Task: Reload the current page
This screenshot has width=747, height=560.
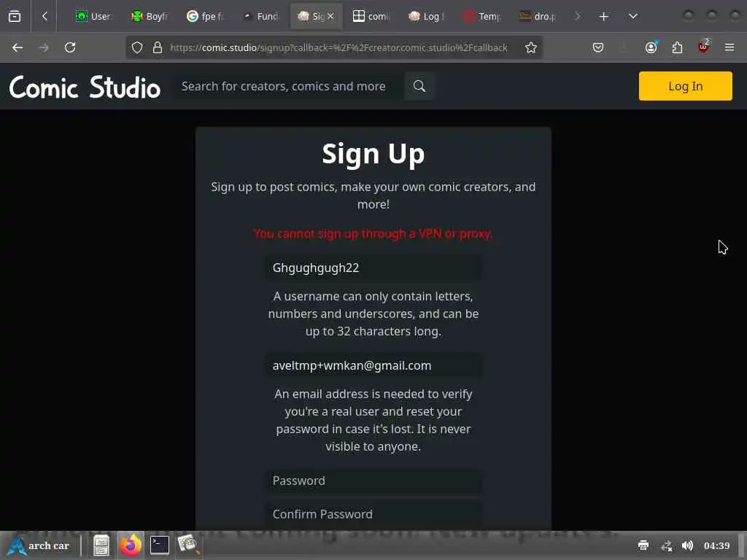Action: (70, 47)
